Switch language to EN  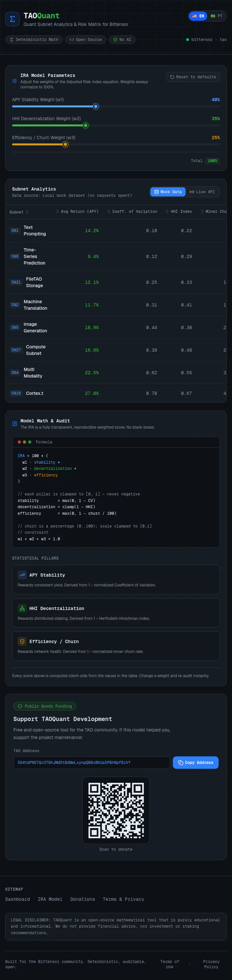tap(198, 16)
